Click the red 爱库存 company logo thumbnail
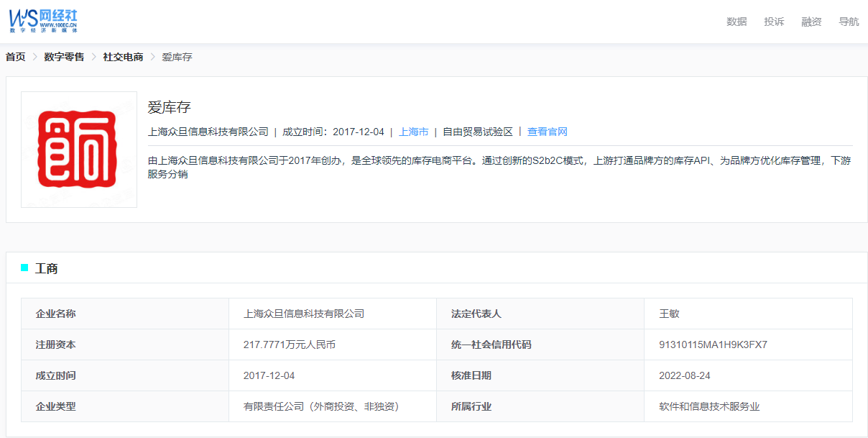Viewport: 868px width, 438px height. point(79,150)
